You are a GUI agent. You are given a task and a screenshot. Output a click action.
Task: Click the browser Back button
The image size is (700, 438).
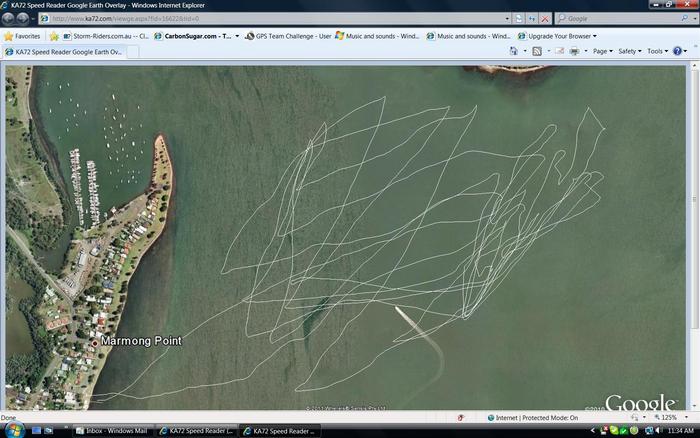point(9,18)
